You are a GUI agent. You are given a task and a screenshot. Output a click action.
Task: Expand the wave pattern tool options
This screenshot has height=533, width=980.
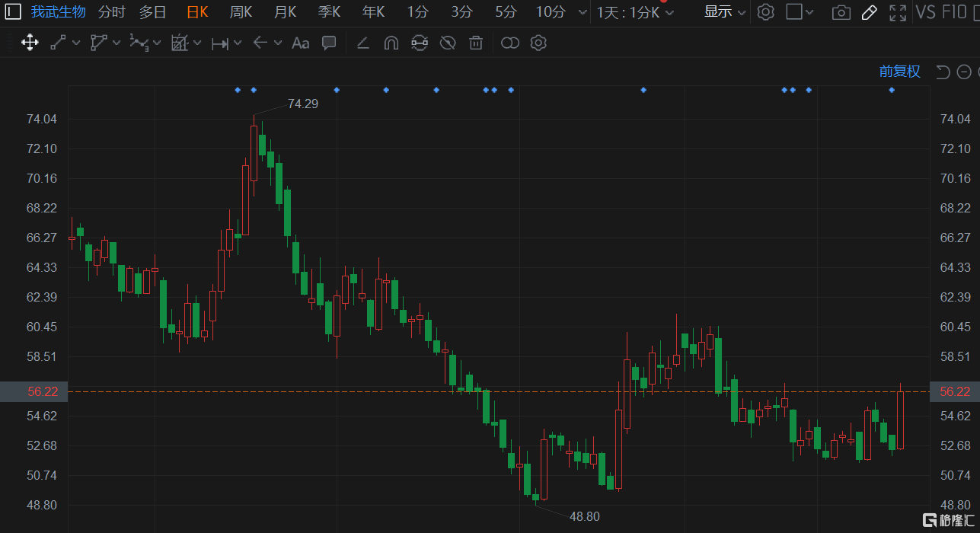click(157, 43)
